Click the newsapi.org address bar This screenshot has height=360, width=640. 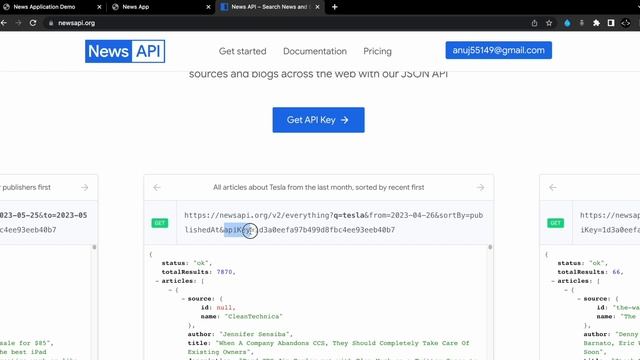coord(286,23)
